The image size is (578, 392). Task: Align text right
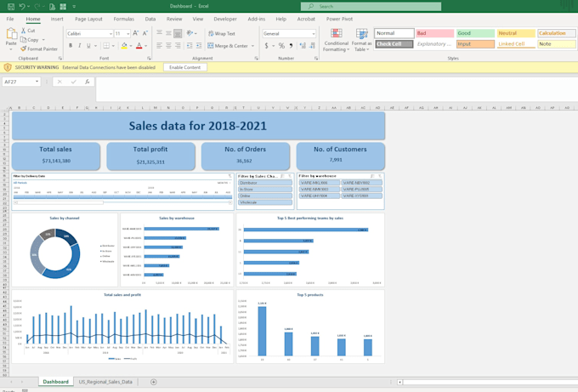178,45
